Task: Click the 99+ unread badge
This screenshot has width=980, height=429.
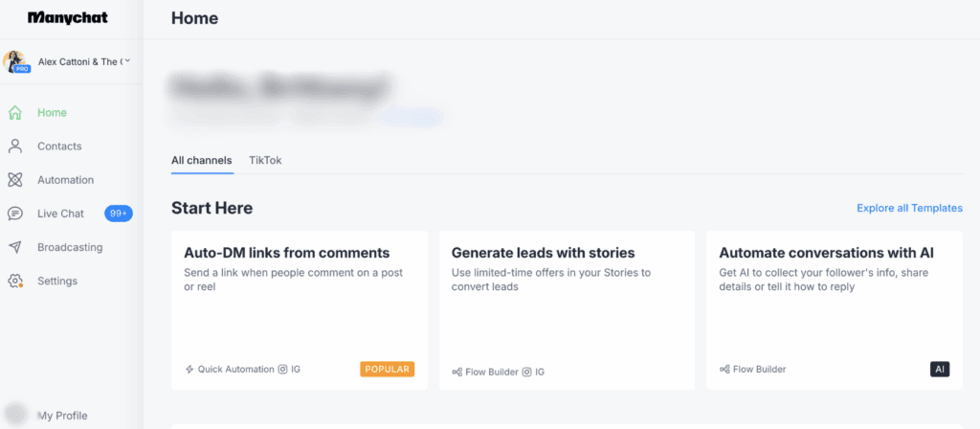Action: [x=118, y=214]
